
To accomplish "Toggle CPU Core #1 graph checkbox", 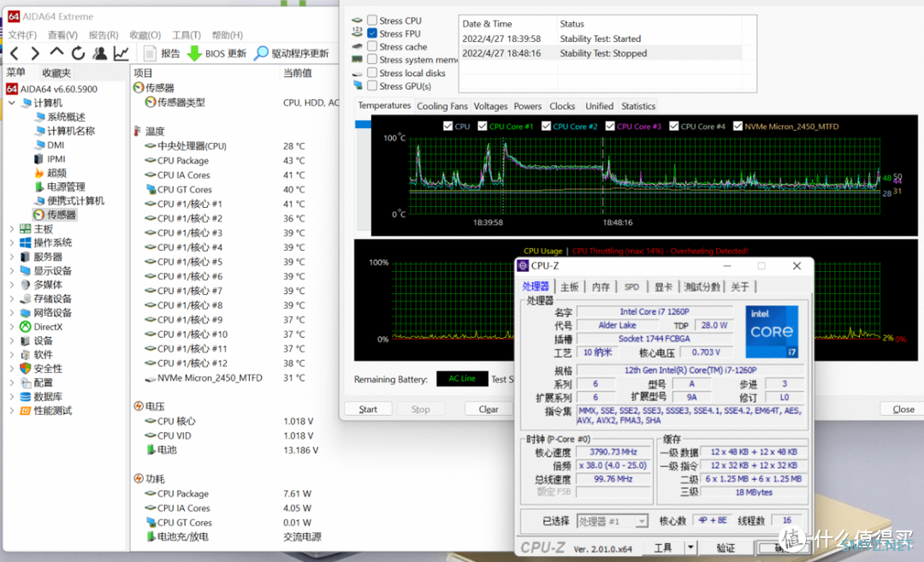I will pos(483,126).
